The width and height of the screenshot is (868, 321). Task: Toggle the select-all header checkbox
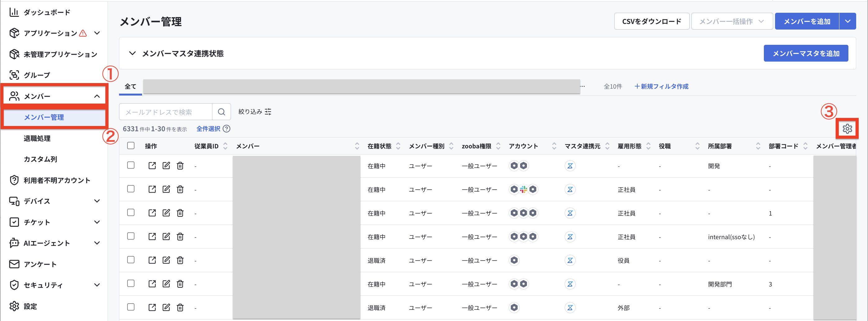pyautogui.click(x=131, y=145)
